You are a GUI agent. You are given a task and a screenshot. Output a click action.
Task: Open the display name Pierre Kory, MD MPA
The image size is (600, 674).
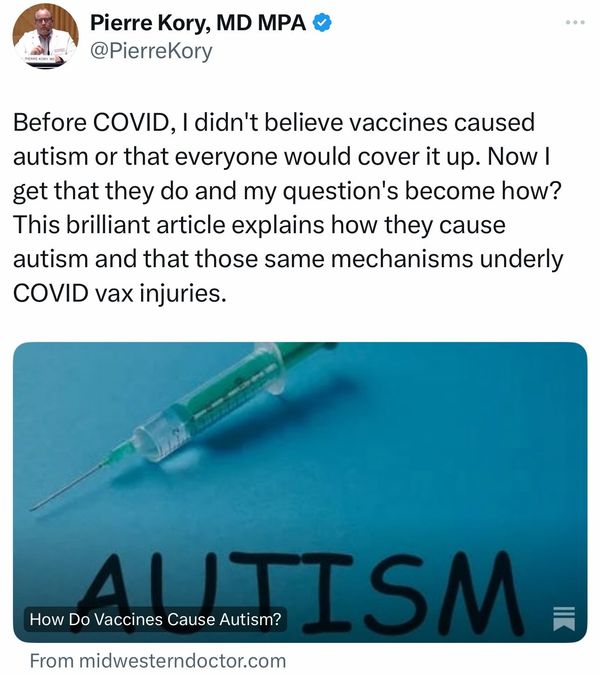198,22
